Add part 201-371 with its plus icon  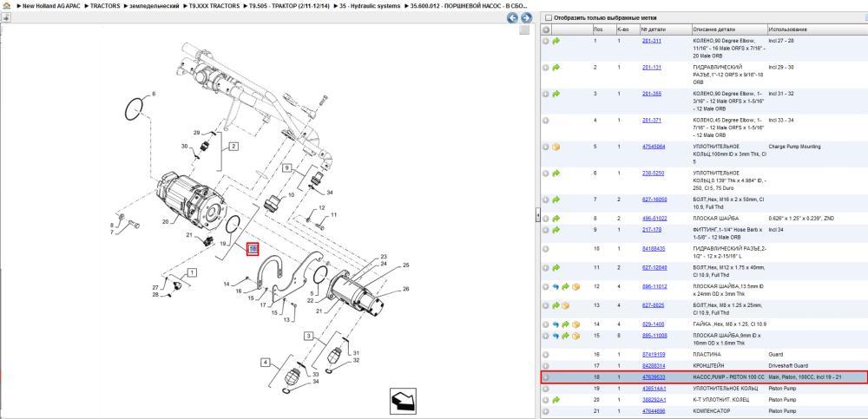546,120
